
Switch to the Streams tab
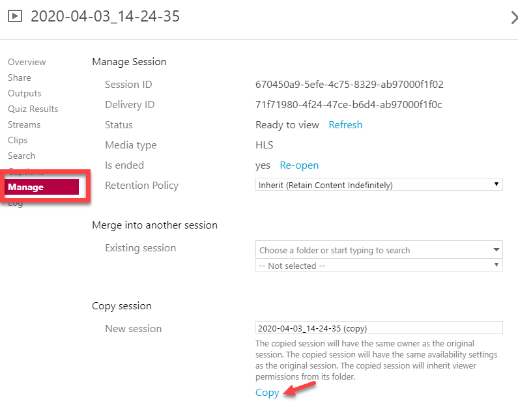24,124
